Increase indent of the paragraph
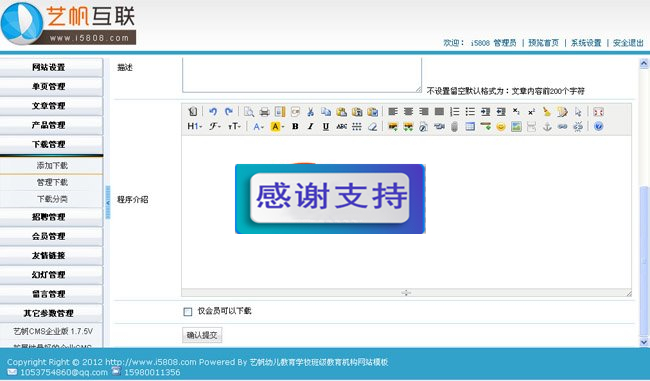Screen dimensions: 650x381 [x=485, y=112]
